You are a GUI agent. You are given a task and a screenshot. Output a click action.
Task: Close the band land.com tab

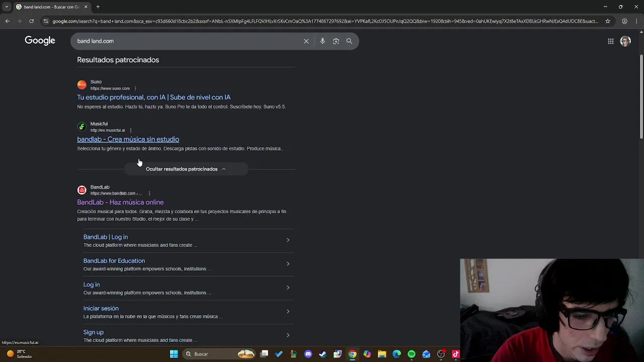click(86, 7)
